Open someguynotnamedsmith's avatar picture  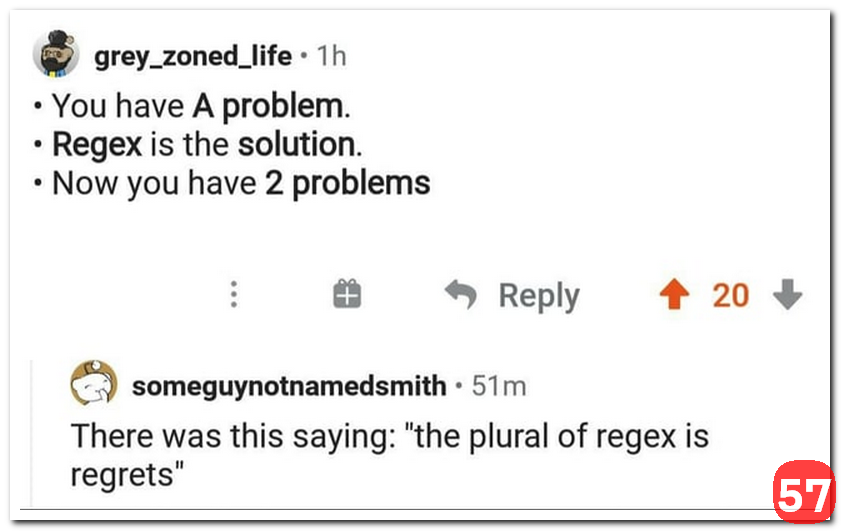[x=92, y=384]
